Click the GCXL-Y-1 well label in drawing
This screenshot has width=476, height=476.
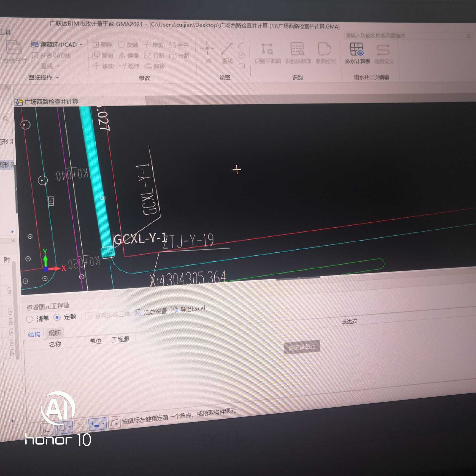pyautogui.click(x=140, y=239)
